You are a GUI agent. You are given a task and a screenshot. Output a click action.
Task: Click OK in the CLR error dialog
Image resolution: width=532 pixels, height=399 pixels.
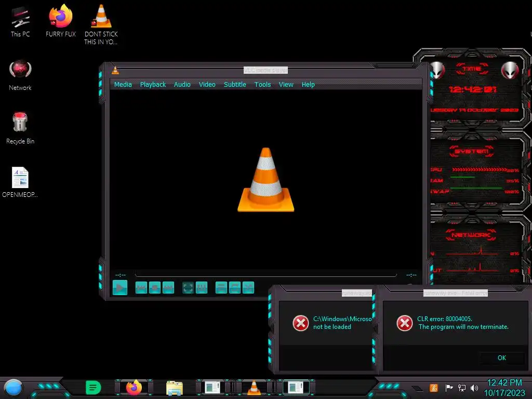tap(502, 357)
